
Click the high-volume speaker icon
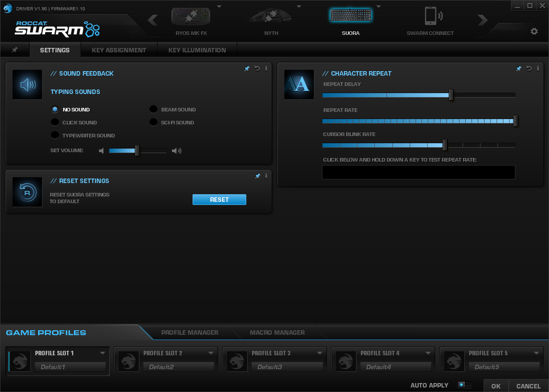[176, 151]
